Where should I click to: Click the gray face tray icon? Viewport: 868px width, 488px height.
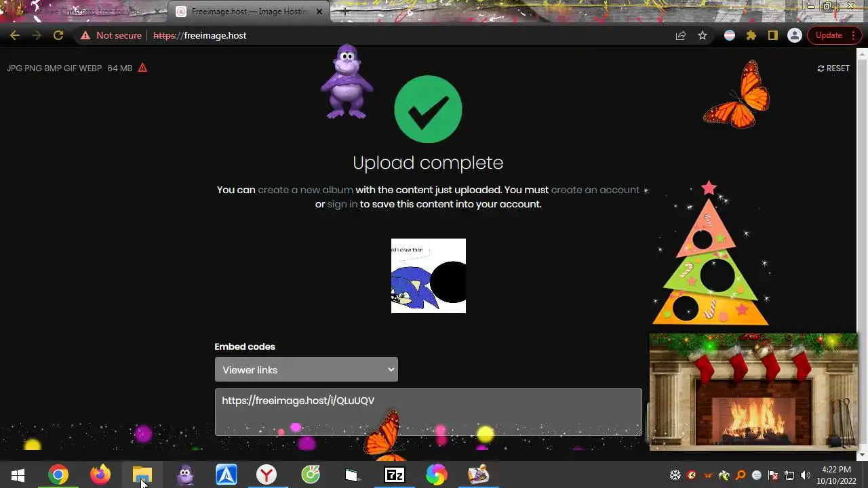[757, 475]
